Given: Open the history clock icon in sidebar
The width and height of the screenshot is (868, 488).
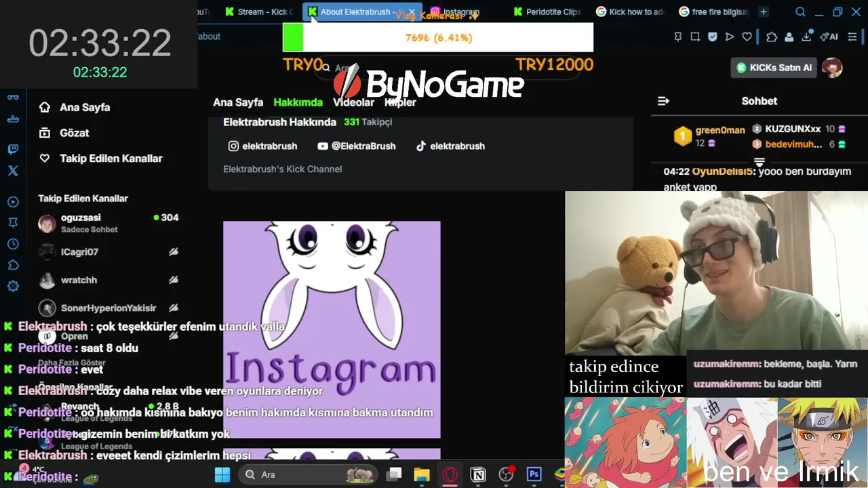Looking at the screenshot, I should (13, 244).
